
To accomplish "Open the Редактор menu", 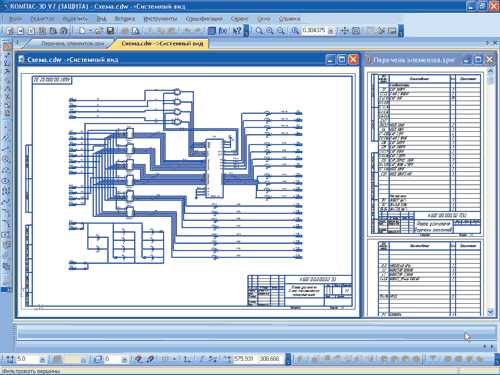I will tap(42, 19).
